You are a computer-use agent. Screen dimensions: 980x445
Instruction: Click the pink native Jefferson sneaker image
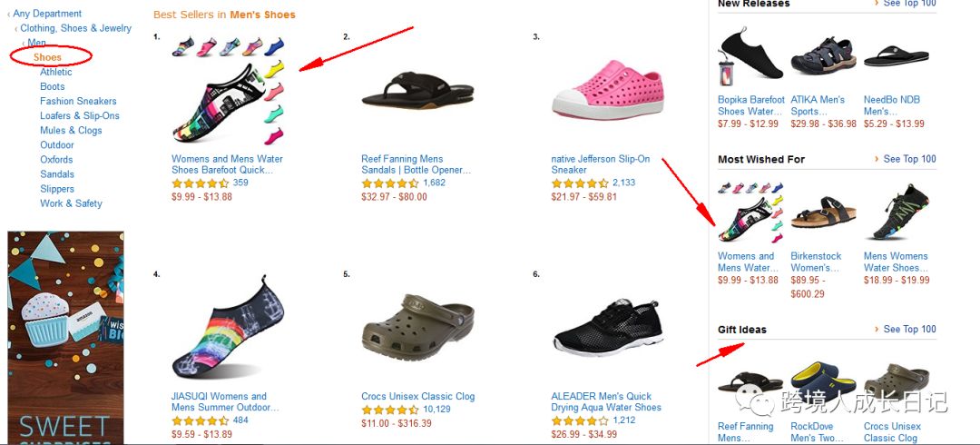coord(608,89)
